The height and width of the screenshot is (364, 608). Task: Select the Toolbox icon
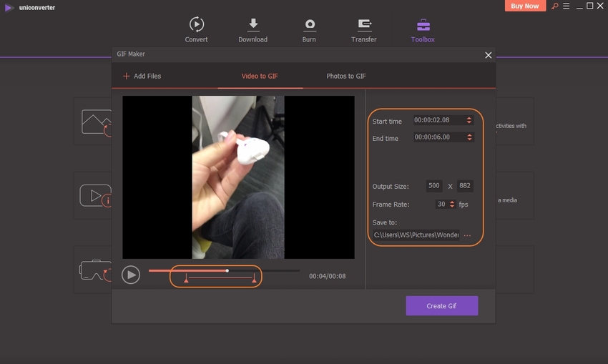click(422, 29)
